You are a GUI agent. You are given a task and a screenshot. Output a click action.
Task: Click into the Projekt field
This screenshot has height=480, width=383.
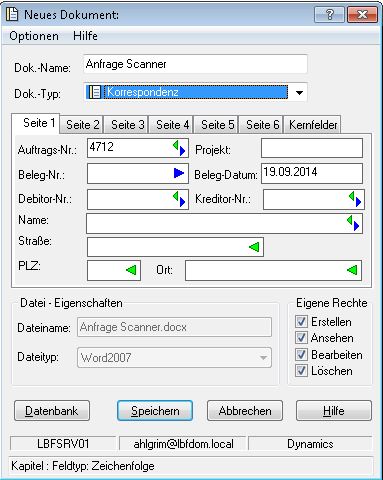pyautogui.click(x=312, y=148)
